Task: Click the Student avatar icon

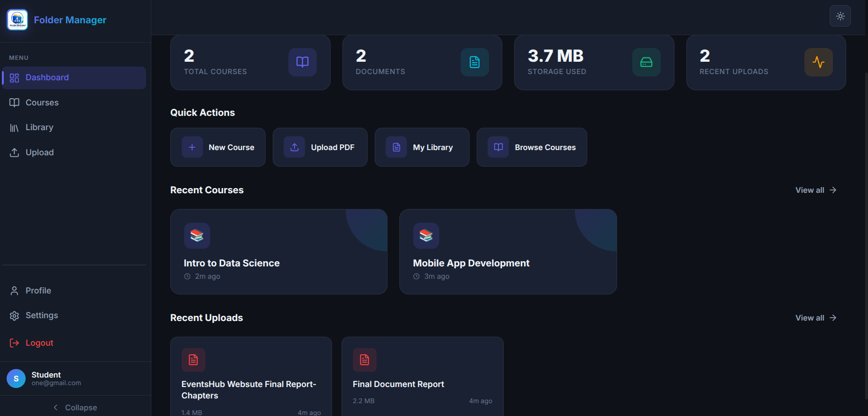Action: 16,378
